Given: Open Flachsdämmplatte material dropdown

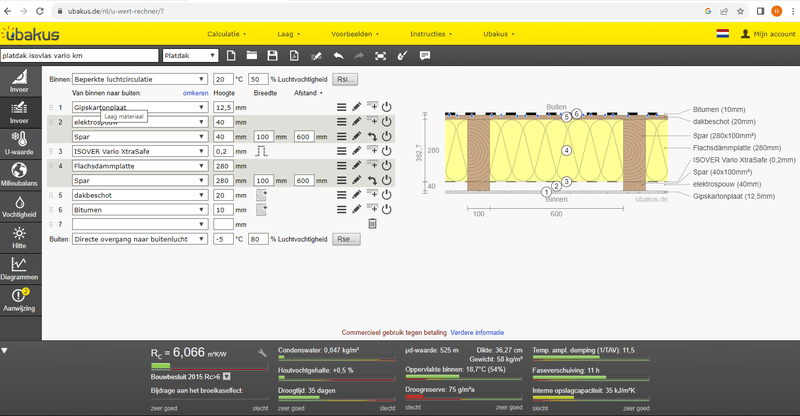Looking at the screenshot, I should 140,166.
